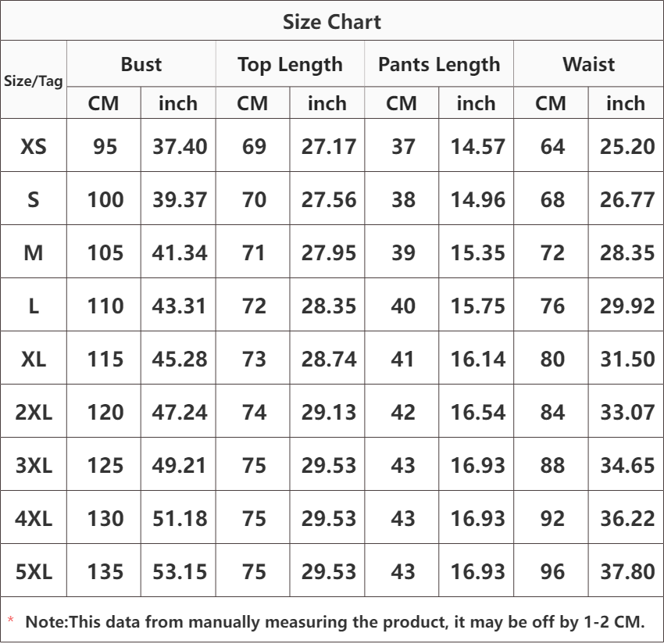Click the Size Chart title
Screen dimensions: 664x644
coord(332,22)
